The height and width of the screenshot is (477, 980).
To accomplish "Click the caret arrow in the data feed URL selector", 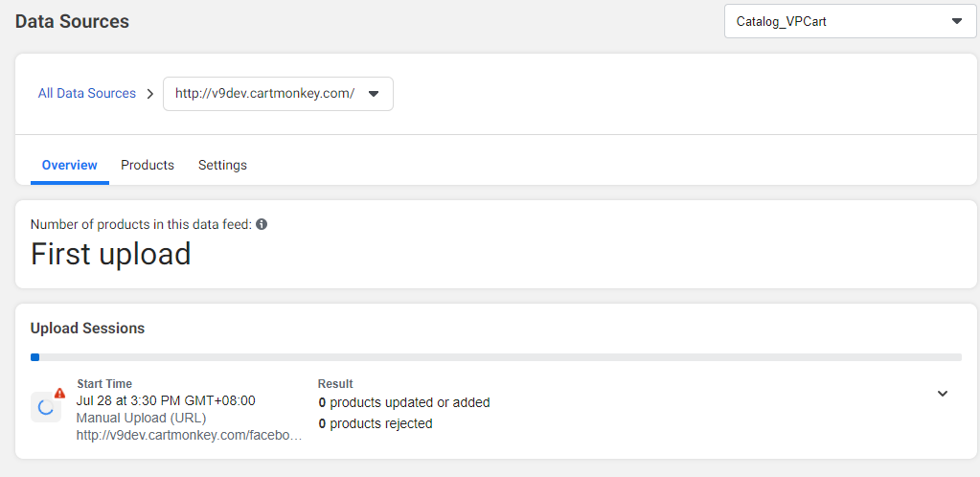I will [x=374, y=94].
